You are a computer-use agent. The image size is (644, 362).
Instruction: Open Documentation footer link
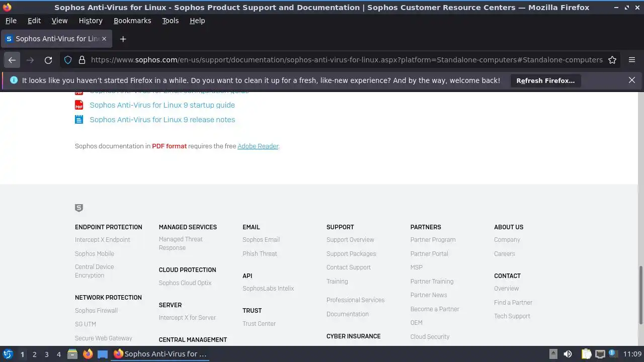[x=348, y=314]
